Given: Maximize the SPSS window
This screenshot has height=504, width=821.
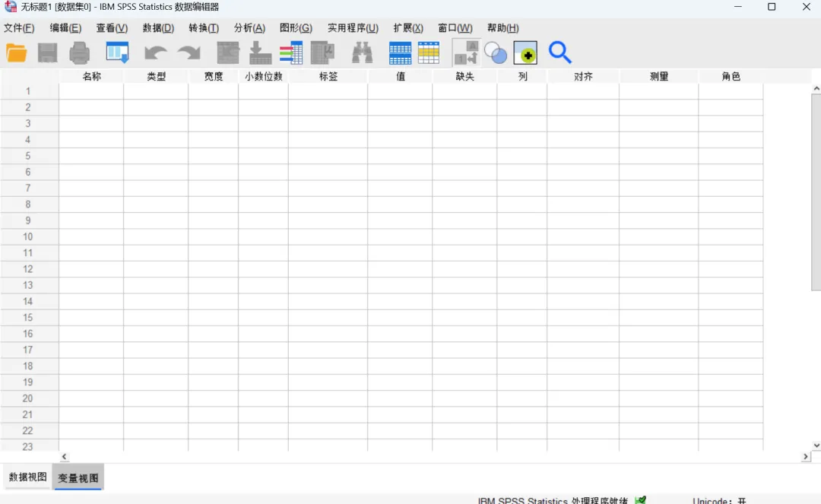Looking at the screenshot, I should tap(772, 7).
